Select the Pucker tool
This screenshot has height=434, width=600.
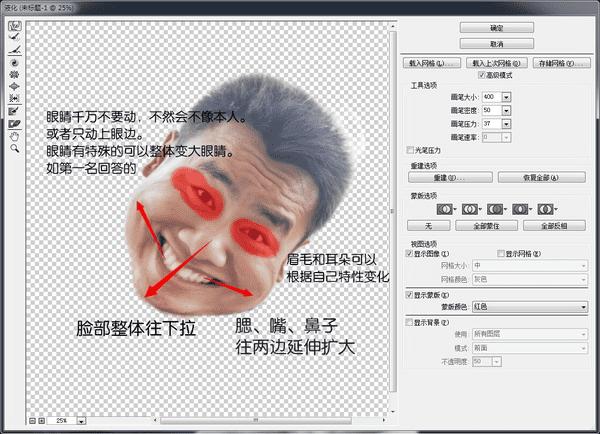pyautogui.click(x=15, y=74)
